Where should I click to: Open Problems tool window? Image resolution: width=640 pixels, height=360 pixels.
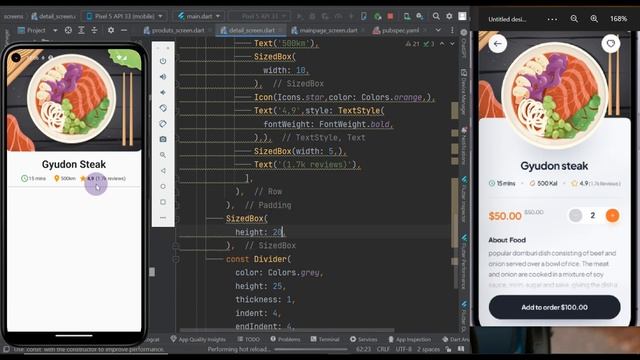[285, 339]
